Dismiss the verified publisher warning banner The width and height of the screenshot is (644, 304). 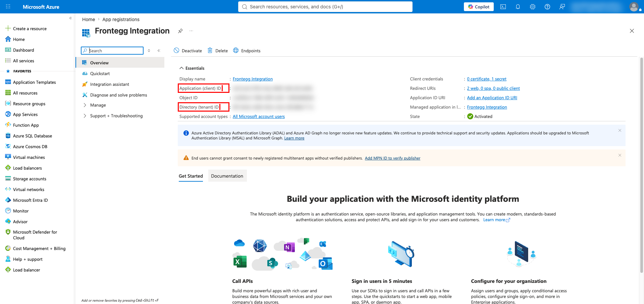click(620, 155)
